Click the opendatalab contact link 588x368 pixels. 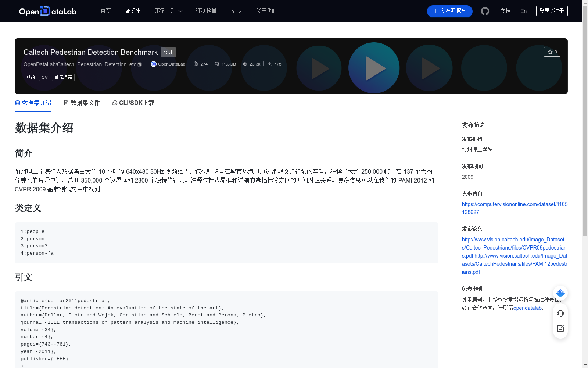tap(527, 308)
